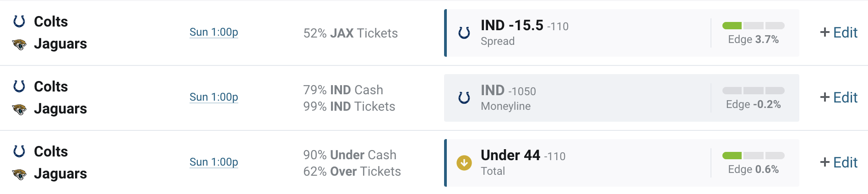Click Colts horseshoe icon in IND -15.5 Spread card

464,33
